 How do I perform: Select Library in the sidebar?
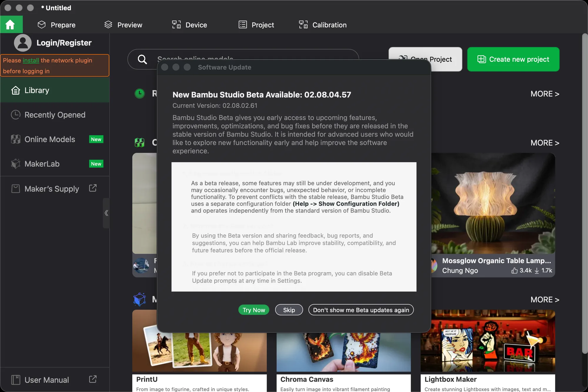click(x=55, y=90)
